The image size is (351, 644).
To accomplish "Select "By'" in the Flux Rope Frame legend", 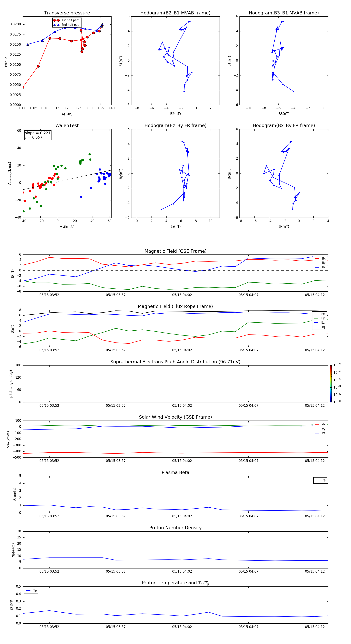I will (320, 318).
